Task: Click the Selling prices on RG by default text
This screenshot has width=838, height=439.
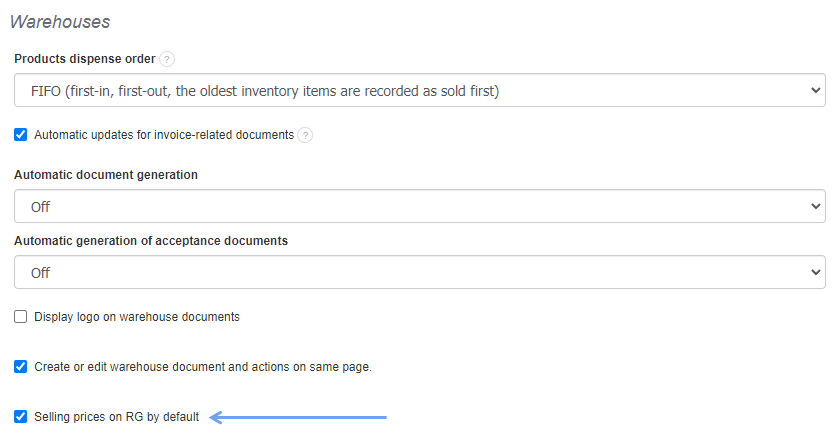Action: (117, 416)
